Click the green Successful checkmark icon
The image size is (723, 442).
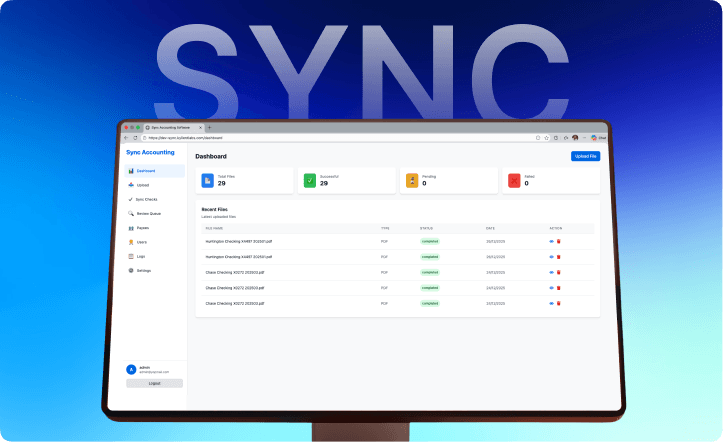pyautogui.click(x=310, y=181)
